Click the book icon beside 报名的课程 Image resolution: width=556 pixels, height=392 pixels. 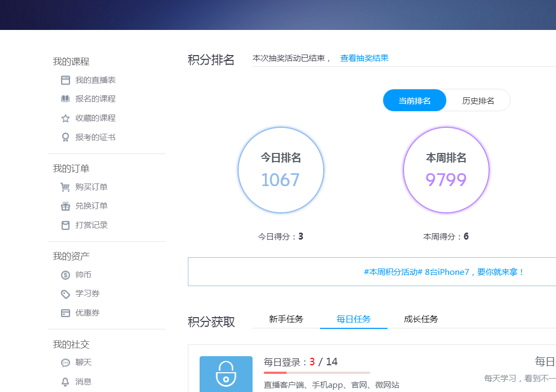65,99
